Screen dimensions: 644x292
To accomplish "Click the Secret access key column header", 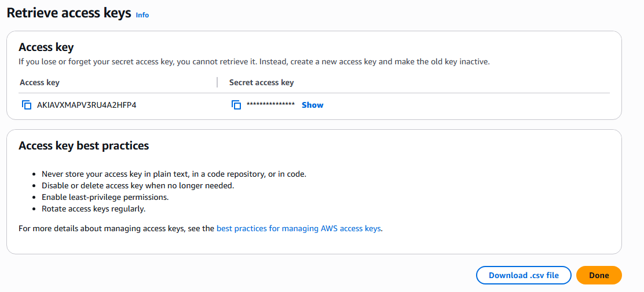I will (x=261, y=82).
